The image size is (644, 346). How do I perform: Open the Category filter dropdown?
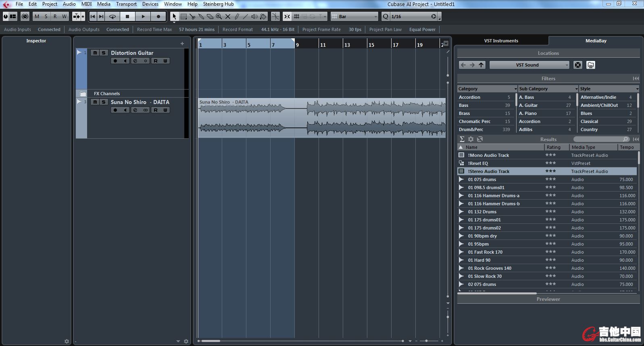[488, 89]
